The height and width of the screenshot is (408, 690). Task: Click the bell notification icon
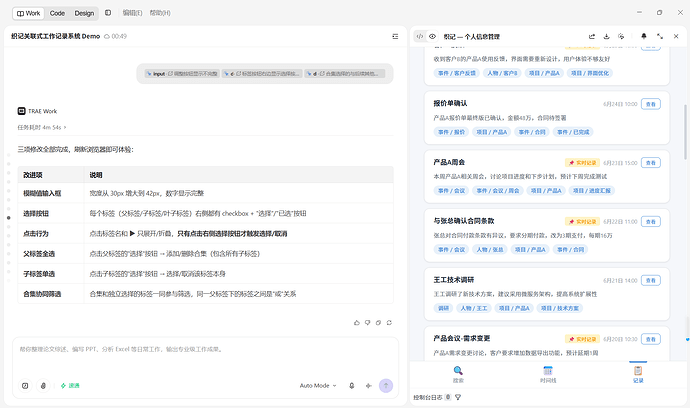pyautogui.click(x=644, y=36)
